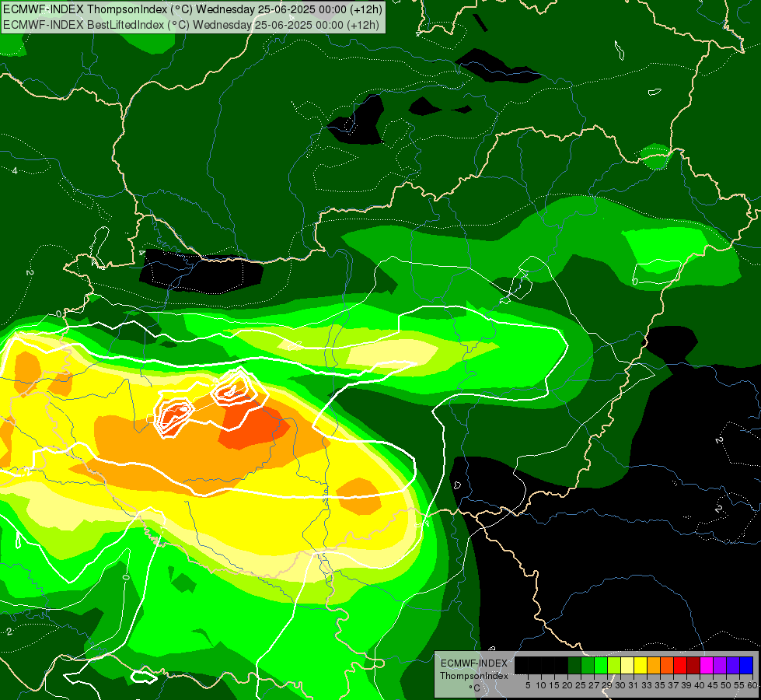The height and width of the screenshot is (700, 761).
Task: Click the legend tick label 15
Action: tap(555, 685)
